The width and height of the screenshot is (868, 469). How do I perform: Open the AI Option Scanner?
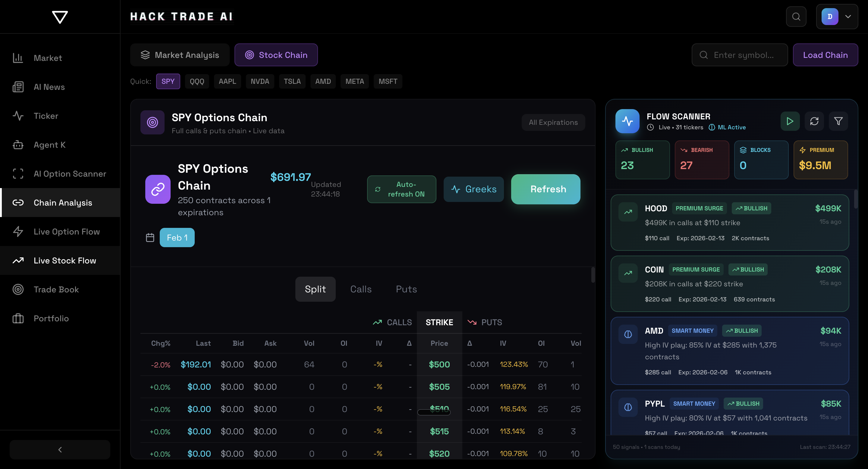[x=70, y=174]
